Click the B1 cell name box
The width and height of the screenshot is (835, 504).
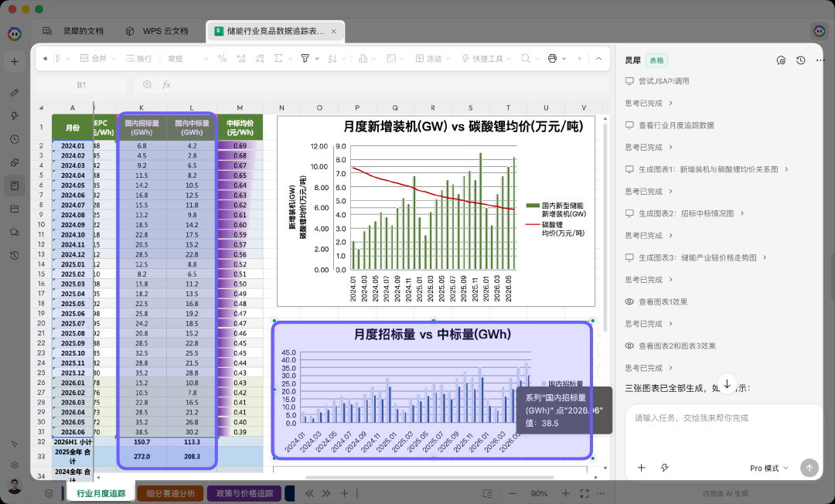pos(81,84)
